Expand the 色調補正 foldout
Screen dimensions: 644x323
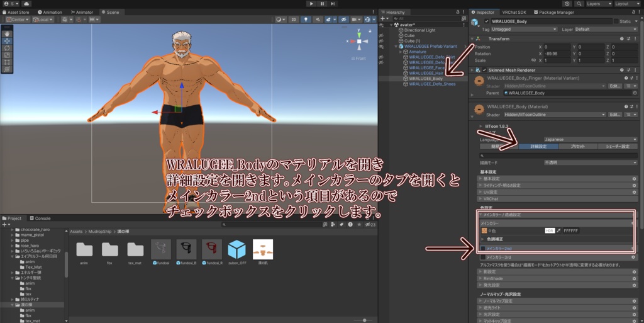point(482,239)
